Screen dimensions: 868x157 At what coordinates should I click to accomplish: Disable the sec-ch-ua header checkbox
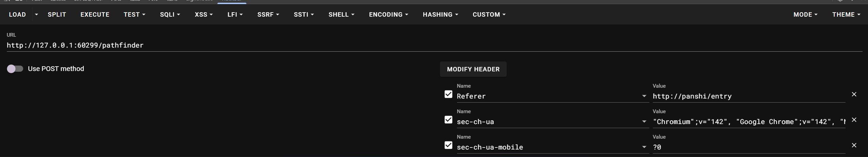448,120
